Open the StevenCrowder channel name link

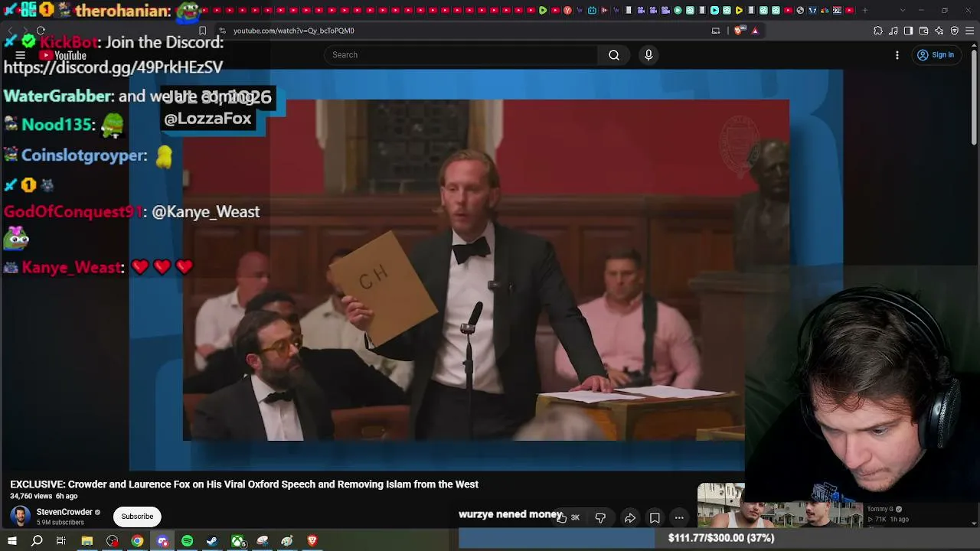pyautogui.click(x=64, y=512)
